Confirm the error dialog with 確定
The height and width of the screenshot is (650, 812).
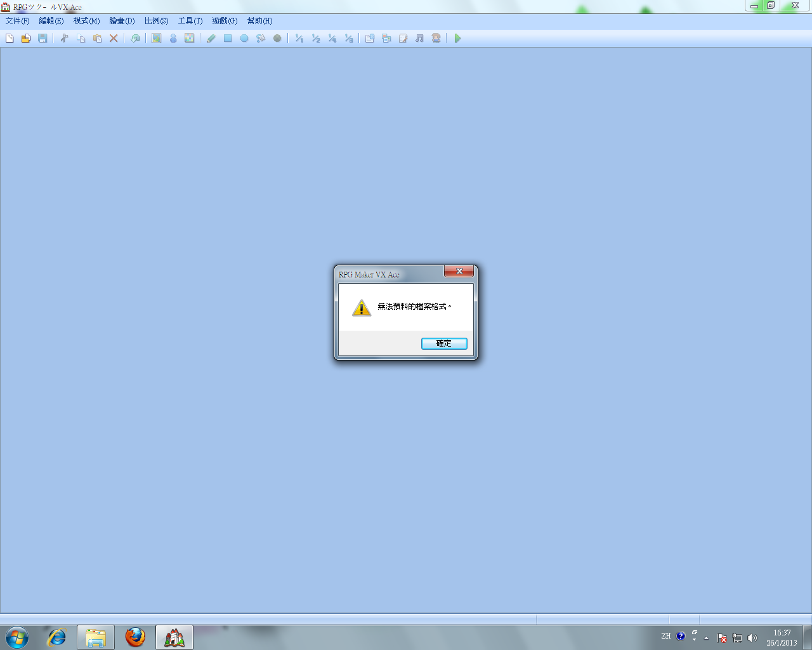pyautogui.click(x=444, y=343)
